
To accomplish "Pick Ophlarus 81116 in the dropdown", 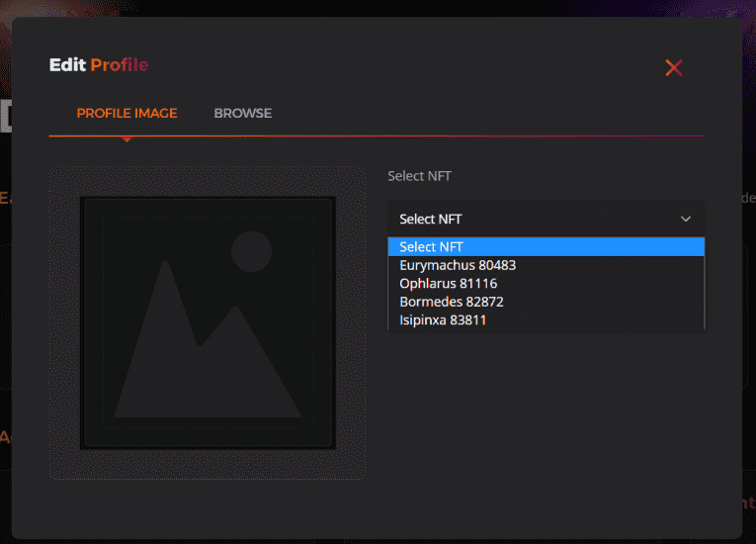I will pyautogui.click(x=448, y=283).
